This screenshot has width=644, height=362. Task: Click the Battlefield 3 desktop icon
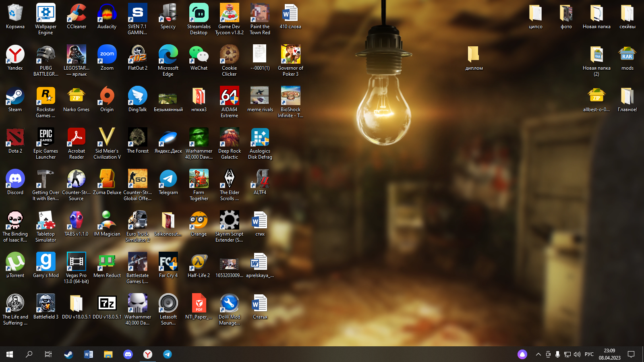pos(46,306)
